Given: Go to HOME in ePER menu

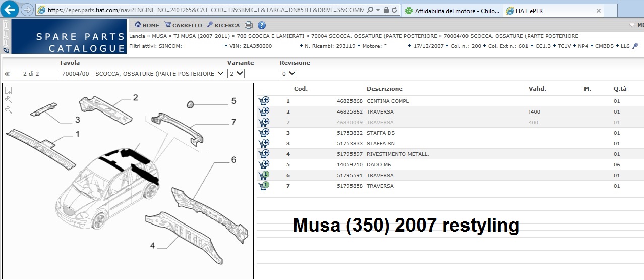Looking at the screenshot, I should pyautogui.click(x=147, y=25).
